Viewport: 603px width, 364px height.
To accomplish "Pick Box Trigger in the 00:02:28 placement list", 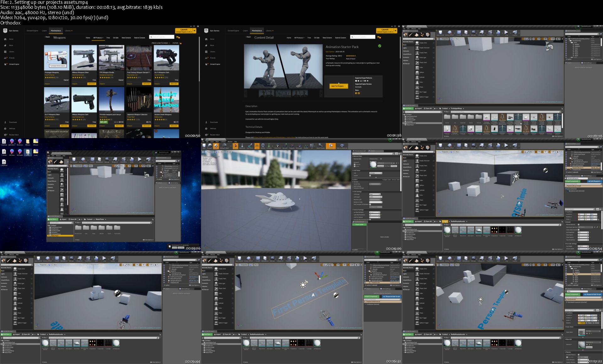I will pos(424,92).
